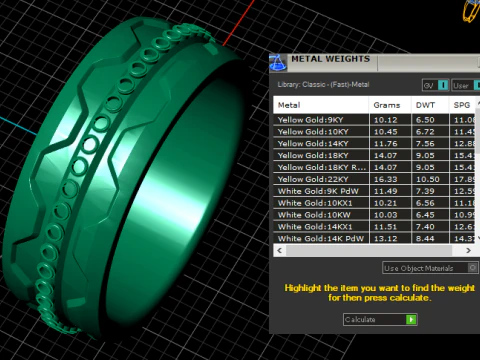Select the White Gold:10KW row
Screen dimensions: 480x360
click(x=375, y=215)
